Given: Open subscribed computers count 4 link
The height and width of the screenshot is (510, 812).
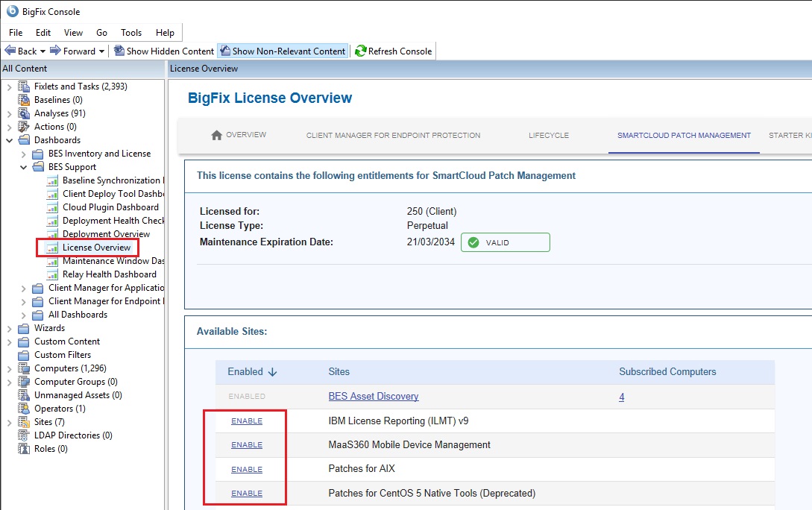Looking at the screenshot, I should (x=621, y=397).
